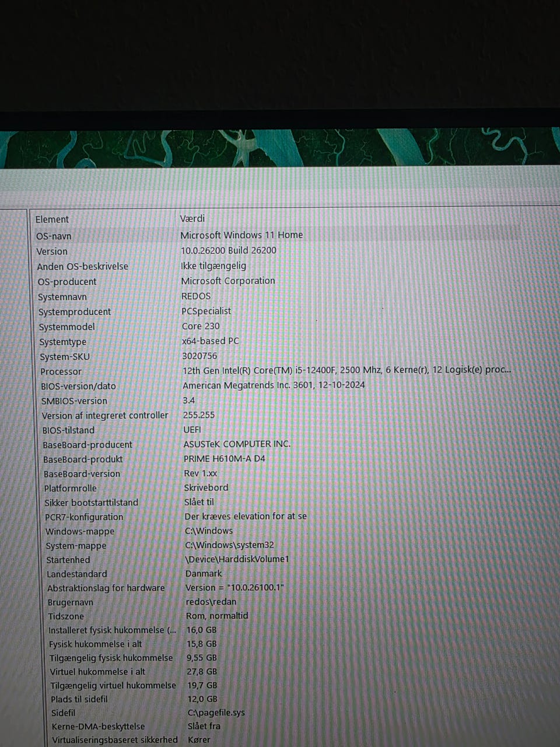Select value PRIME H610M-A D4
Screen dimensions: 560x747
coord(225,459)
